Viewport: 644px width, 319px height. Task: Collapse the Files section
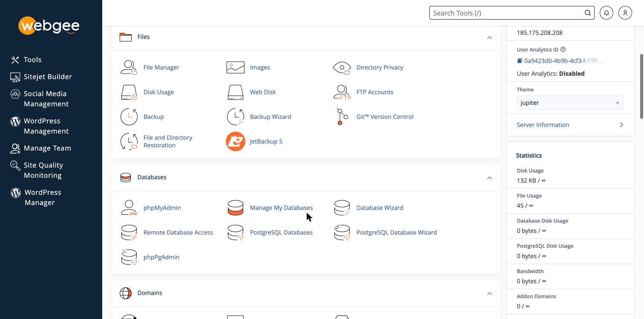489,37
